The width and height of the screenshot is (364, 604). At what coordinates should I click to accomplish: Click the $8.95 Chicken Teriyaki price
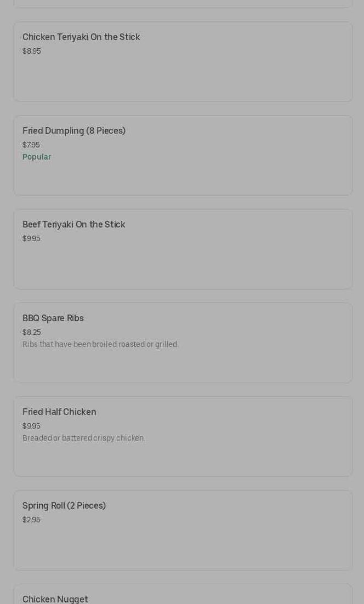click(32, 51)
